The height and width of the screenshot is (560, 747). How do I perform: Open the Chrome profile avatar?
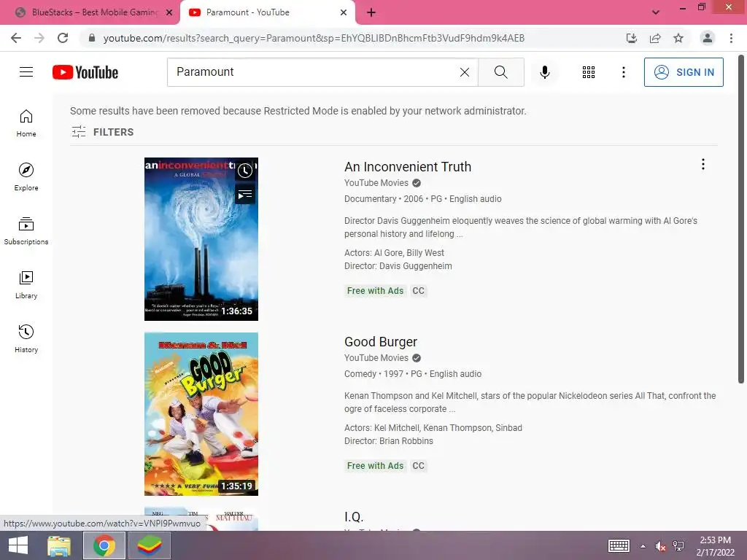point(708,38)
